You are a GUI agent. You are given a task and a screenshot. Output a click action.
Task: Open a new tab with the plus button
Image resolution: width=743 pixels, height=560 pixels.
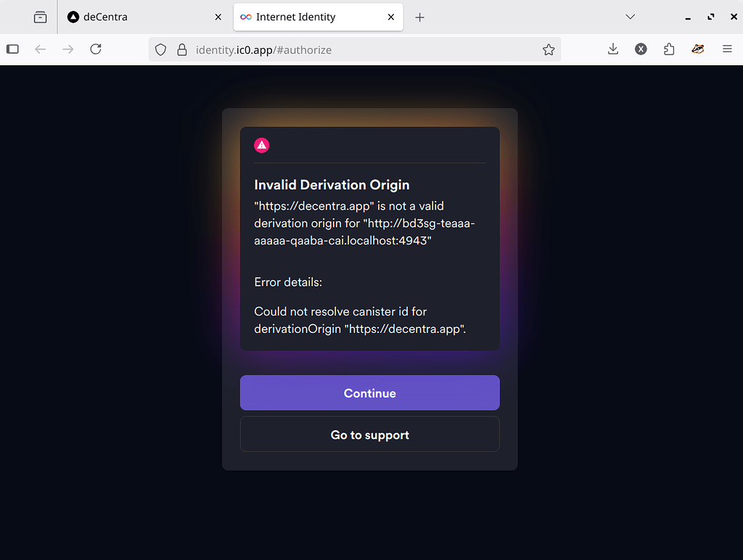pos(419,16)
